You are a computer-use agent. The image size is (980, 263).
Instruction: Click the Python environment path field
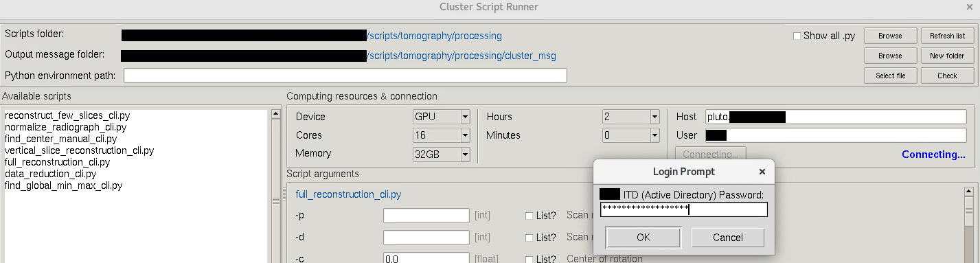click(x=345, y=76)
